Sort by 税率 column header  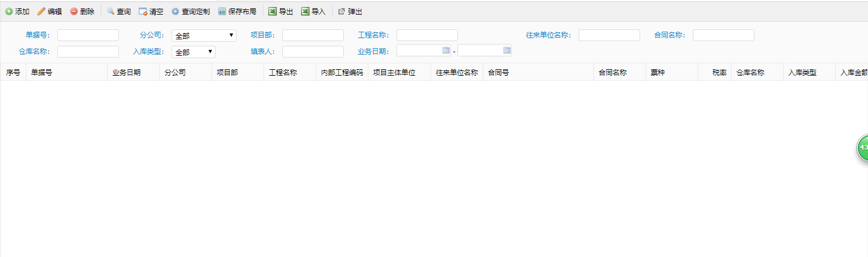(714, 73)
